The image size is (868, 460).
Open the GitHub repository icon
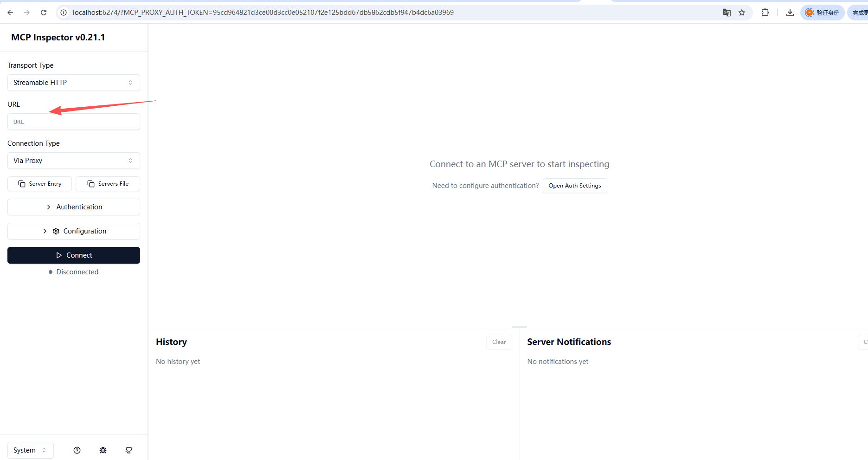pyautogui.click(x=129, y=450)
